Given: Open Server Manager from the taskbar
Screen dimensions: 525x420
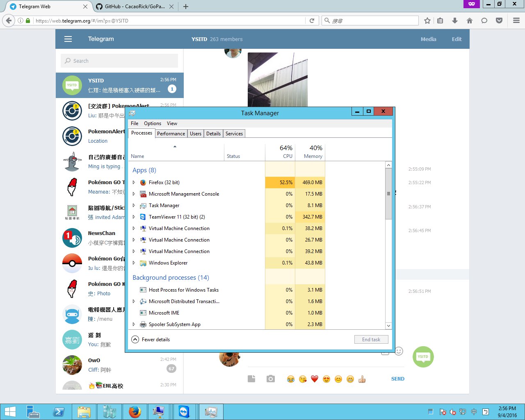Looking at the screenshot, I should click(33, 412).
